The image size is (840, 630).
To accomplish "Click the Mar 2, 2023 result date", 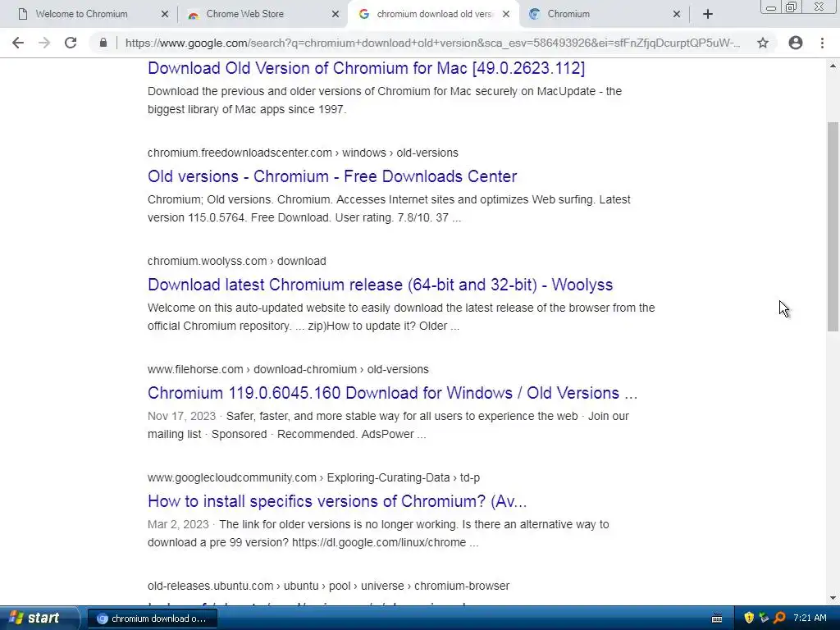I will tap(178, 524).
